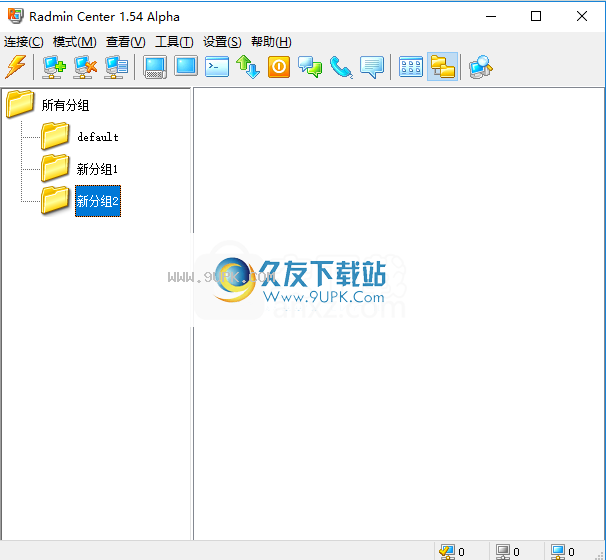Click the scan computers search icon
Screen dimensions: 607x560
point(480,67)
